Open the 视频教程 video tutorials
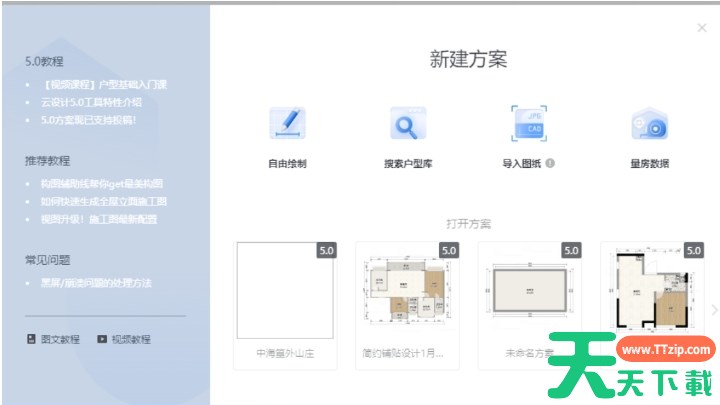This screenshot has width=720, height=405. point(124,339)
